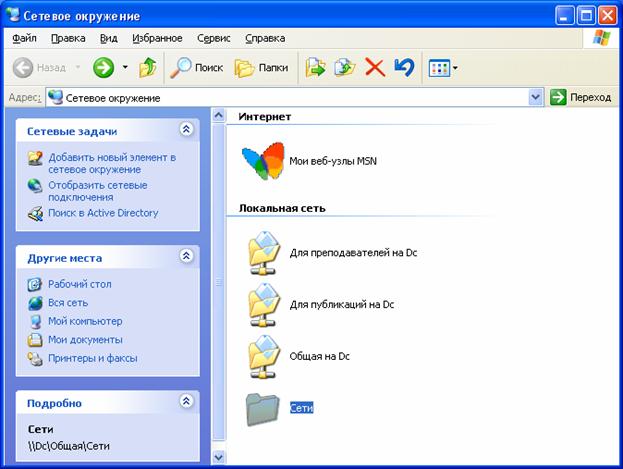Click the left pane scroll down arrow
Screen dimensions: 623x469
coord(219,457)
